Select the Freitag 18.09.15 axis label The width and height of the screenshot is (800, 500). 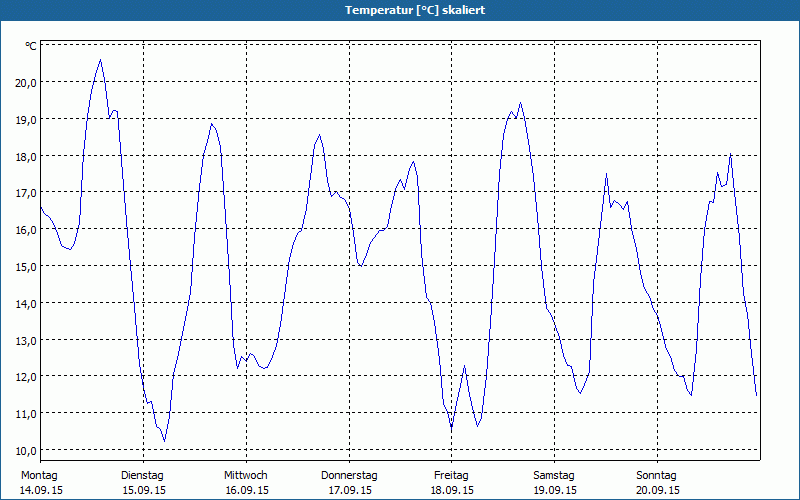click(x=452, y=483)
